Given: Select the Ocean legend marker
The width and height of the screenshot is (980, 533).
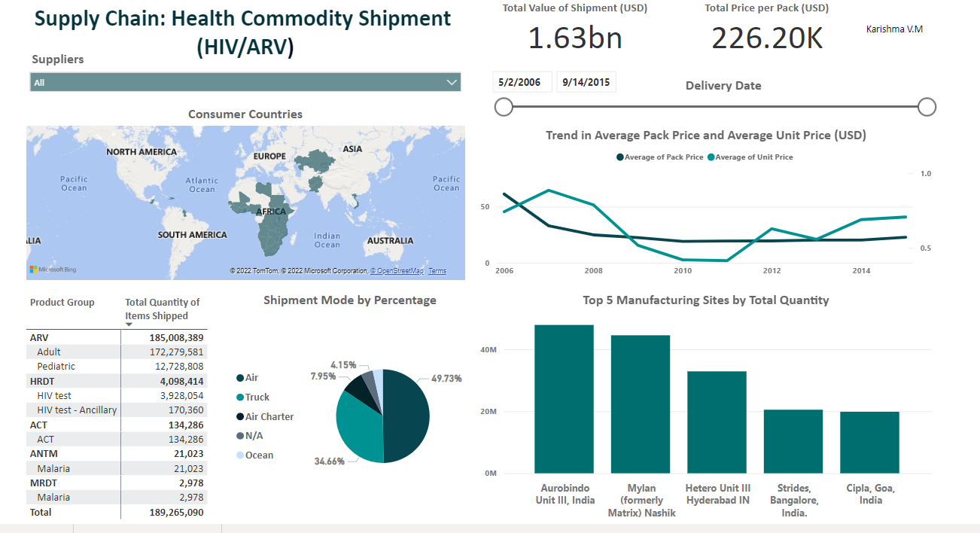Looking at the screenshot, I should pyautogui.click(x=239, y=454).
